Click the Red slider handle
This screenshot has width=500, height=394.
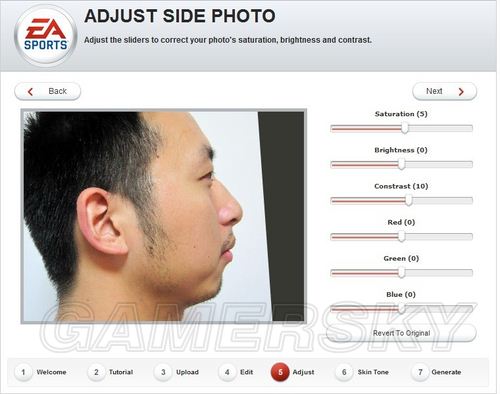402,236
